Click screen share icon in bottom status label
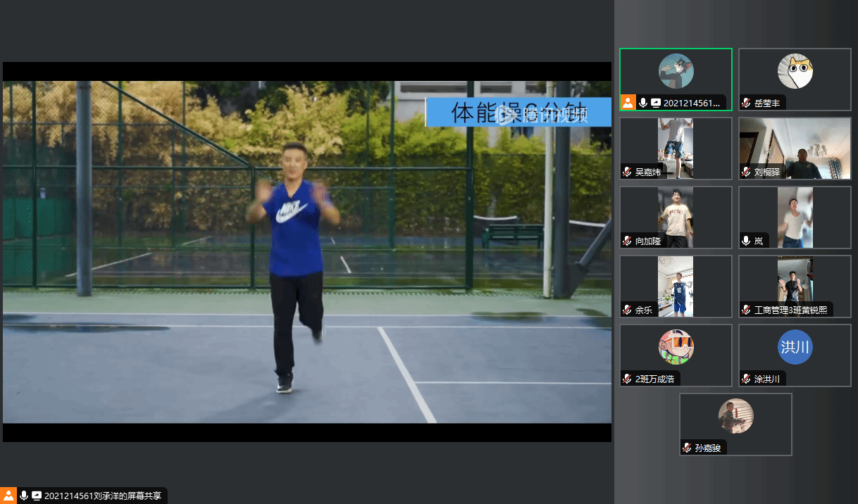The image size is (858, 504). [37, 496]
